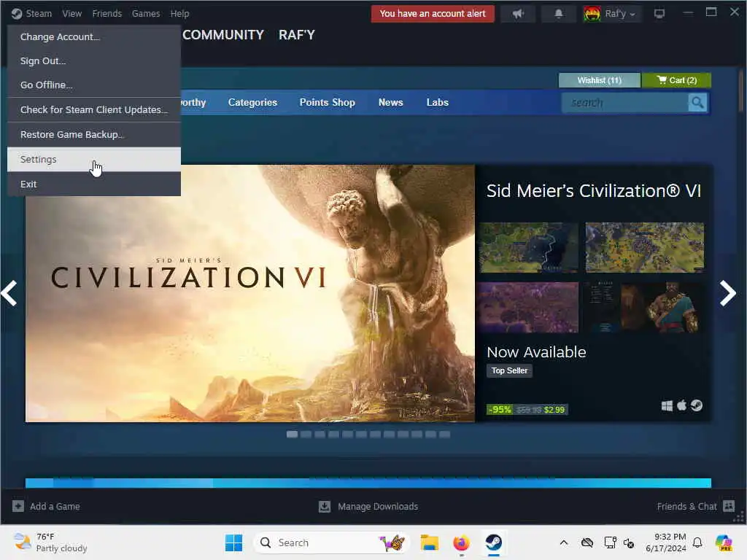View the leader character Civilization VI screenshot
747x560 pixels.
tap(645, 307)
